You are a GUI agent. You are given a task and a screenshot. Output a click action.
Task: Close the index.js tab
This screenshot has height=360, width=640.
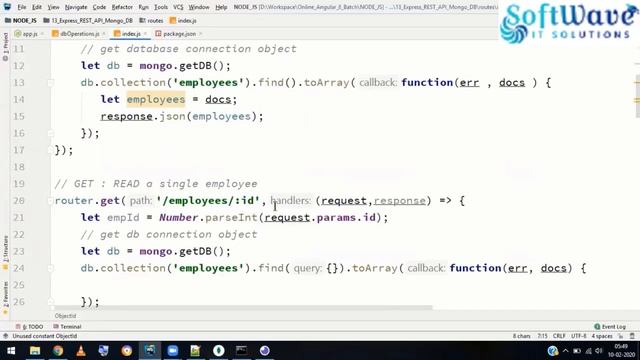pyautogui.click(x=145, y=34)
